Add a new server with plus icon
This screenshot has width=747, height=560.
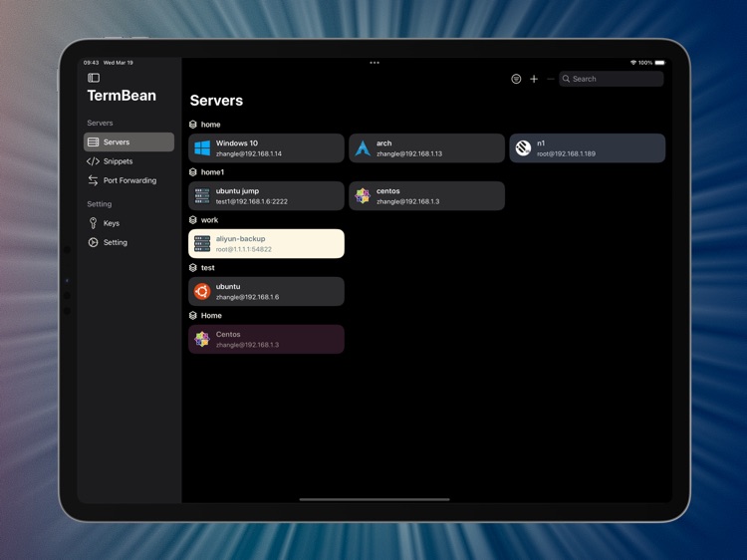(x=534, y=79)
